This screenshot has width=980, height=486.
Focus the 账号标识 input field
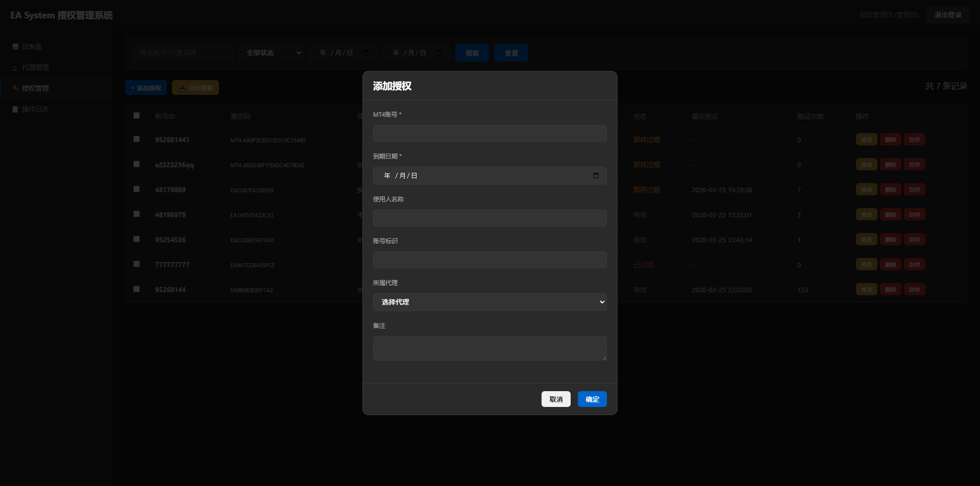pyautogui.click(x=490, y=260)
